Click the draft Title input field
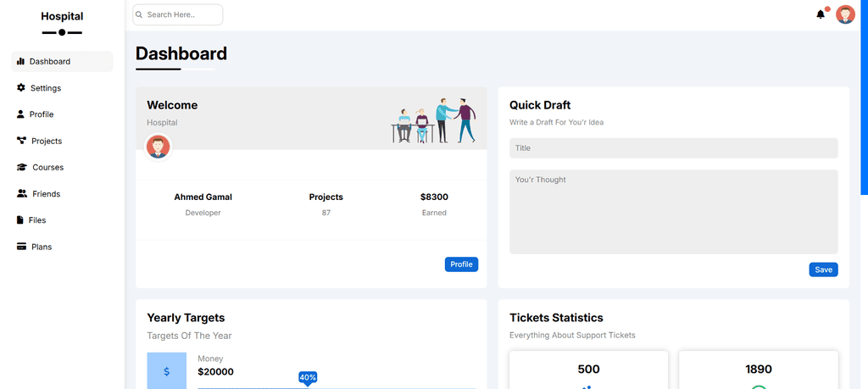Screen dimensions: 868x389 (674, 148)
